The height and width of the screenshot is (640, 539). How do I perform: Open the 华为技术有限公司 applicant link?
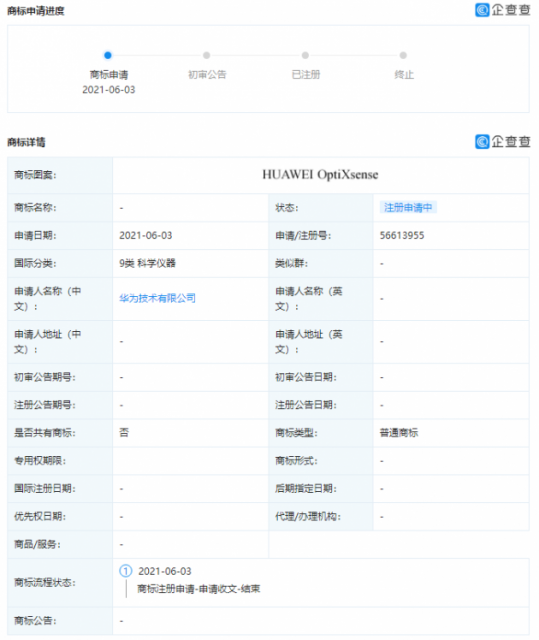click(x=157, y=298)
